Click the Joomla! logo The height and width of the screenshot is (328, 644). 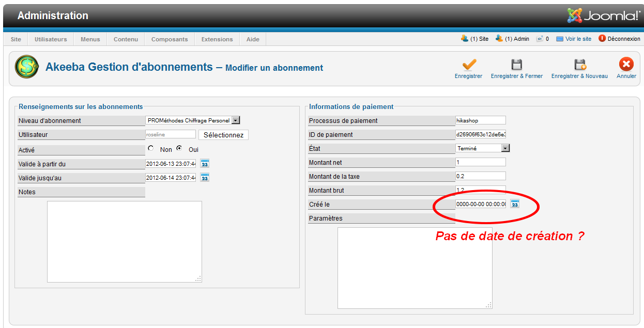tap(603, 15)
